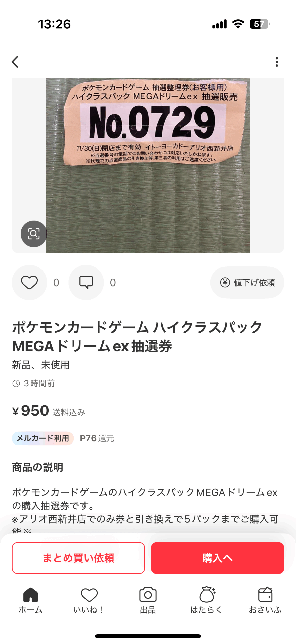The image size is (296, 644).
Task: Tap the 値下げ依頼 price reduction button
Action: 247,282
